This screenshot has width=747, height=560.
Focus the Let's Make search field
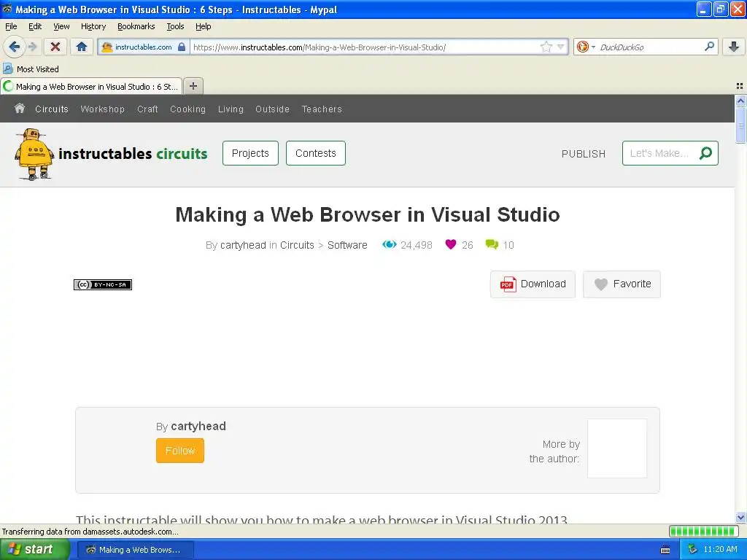pos(659,153)
